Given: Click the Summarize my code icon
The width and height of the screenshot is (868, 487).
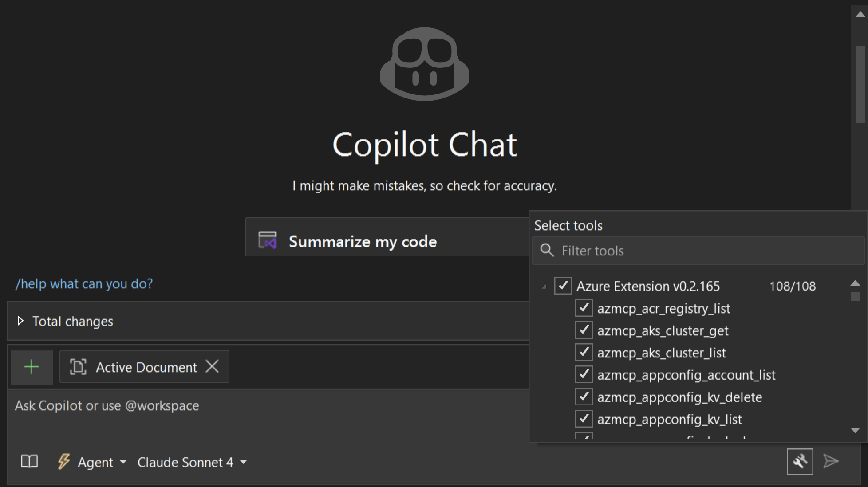Looking at the screenshot, I should pyautogui.click(x=268, y=240).
